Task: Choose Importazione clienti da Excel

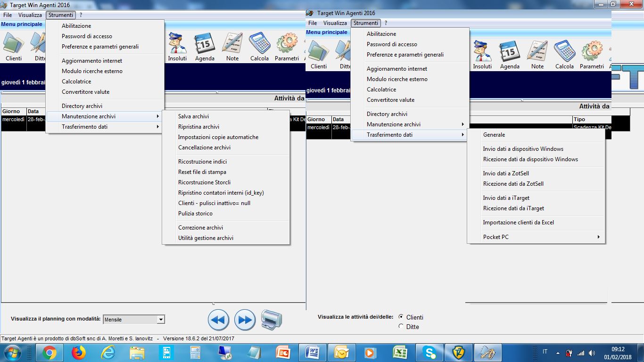Action: click(x=536, y=222)
